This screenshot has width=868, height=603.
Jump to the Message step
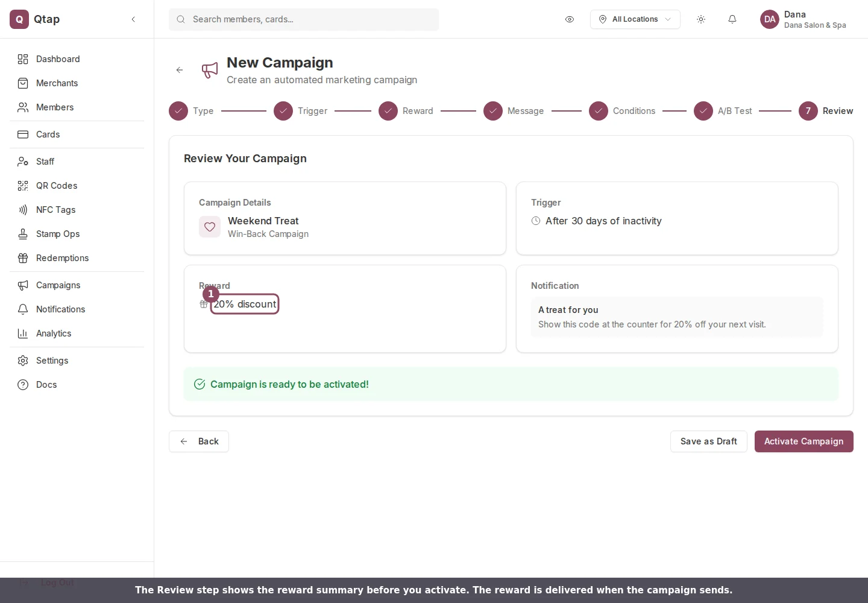click(x=514, y=111)
